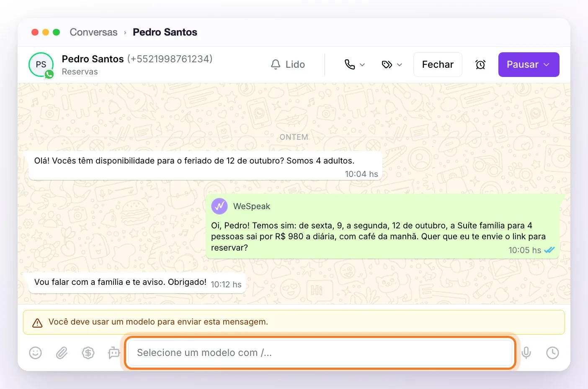Click the clock schedule message icon
Viewport: 588px width, 389px height.
552,353
